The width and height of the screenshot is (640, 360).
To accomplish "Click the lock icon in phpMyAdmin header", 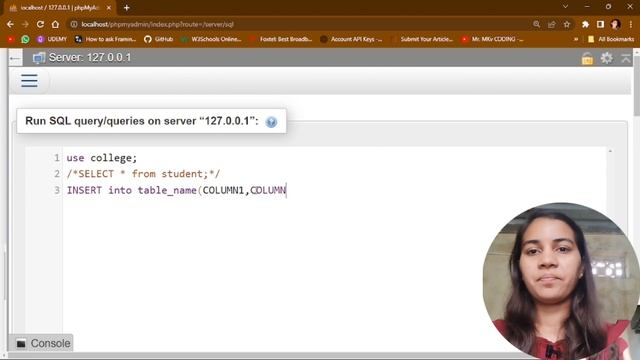I will (587, 58).
